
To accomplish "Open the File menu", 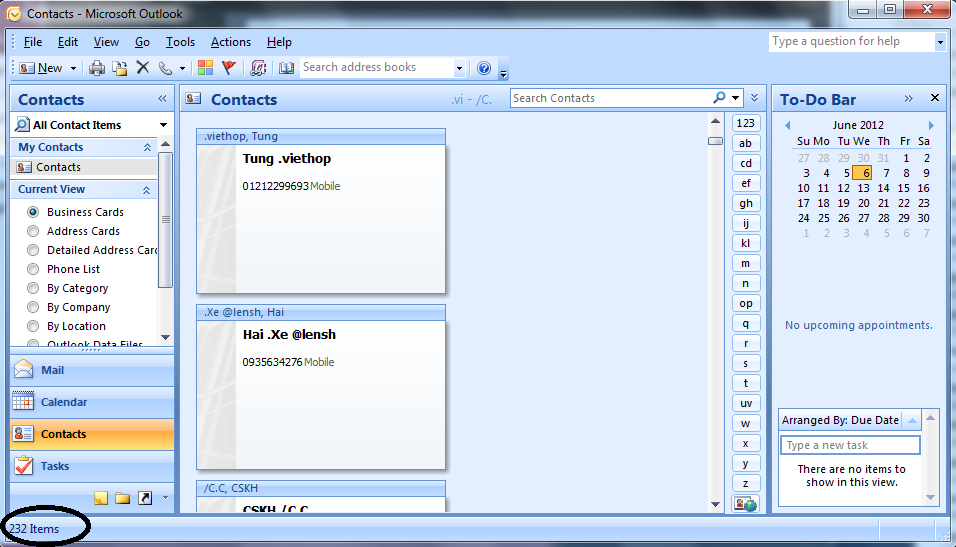I will coord(32,42).
